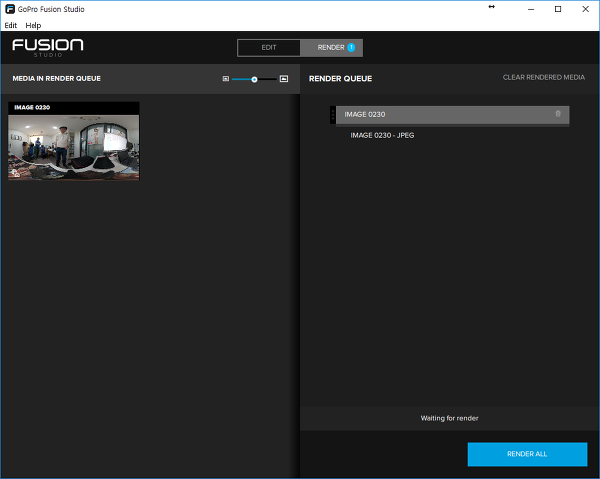Select the IMAGE 0230 media thumbnail

pyautogui.click(x=74, y=141)
